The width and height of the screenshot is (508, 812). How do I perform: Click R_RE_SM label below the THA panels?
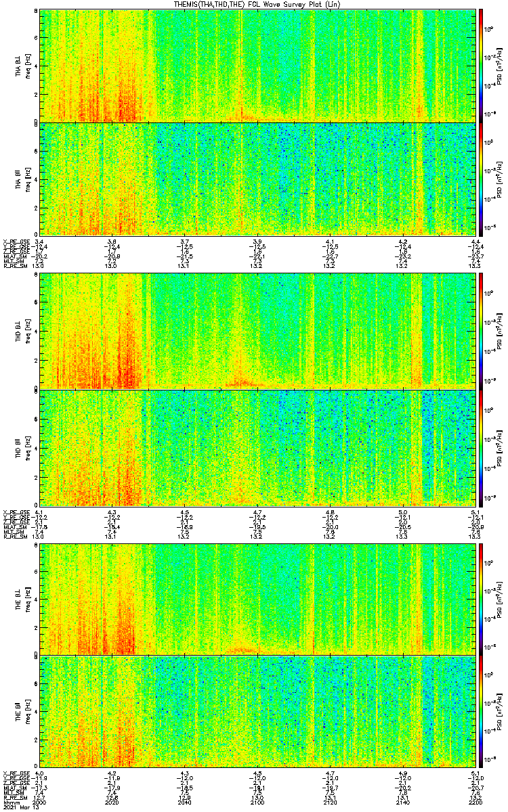point(16,266)
